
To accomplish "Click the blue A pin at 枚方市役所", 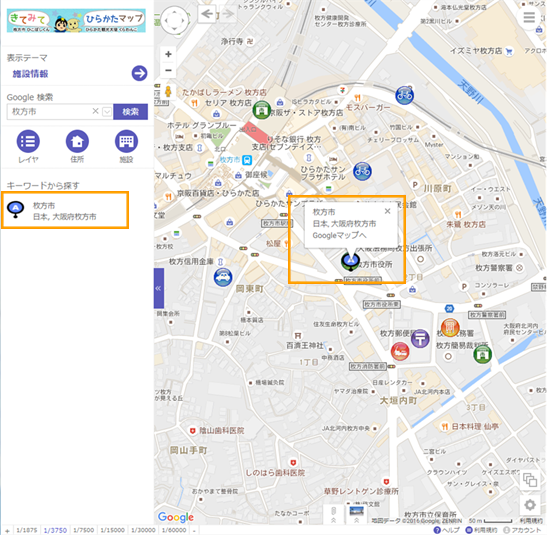I will coord(350,261).
